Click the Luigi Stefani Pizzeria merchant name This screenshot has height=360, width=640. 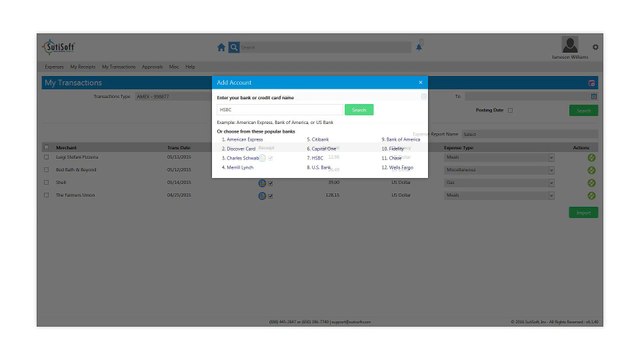pos(77,157)
